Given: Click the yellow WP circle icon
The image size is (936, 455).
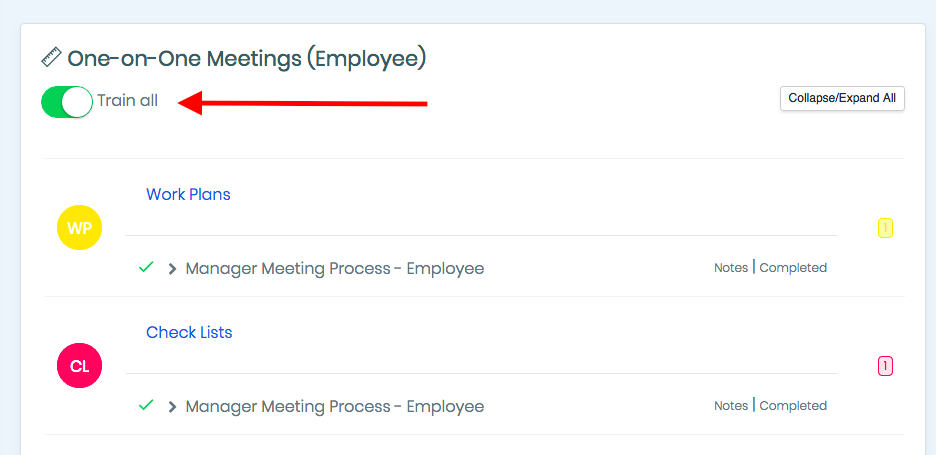Looking at the screenshot, I should [79, 228].
